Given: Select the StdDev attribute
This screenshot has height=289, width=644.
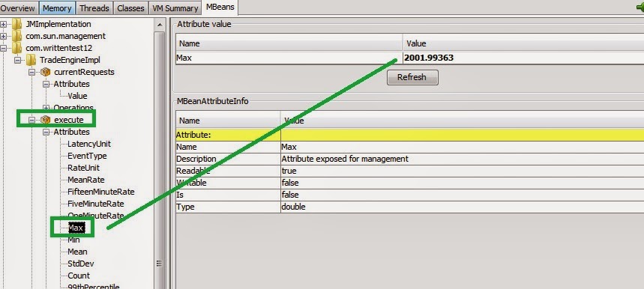Looking at the screenshot, I should coord(80,264).
